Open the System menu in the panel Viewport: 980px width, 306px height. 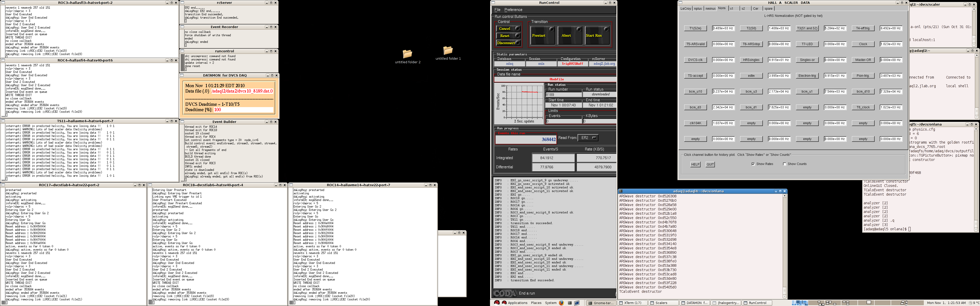tap(550, 303)
